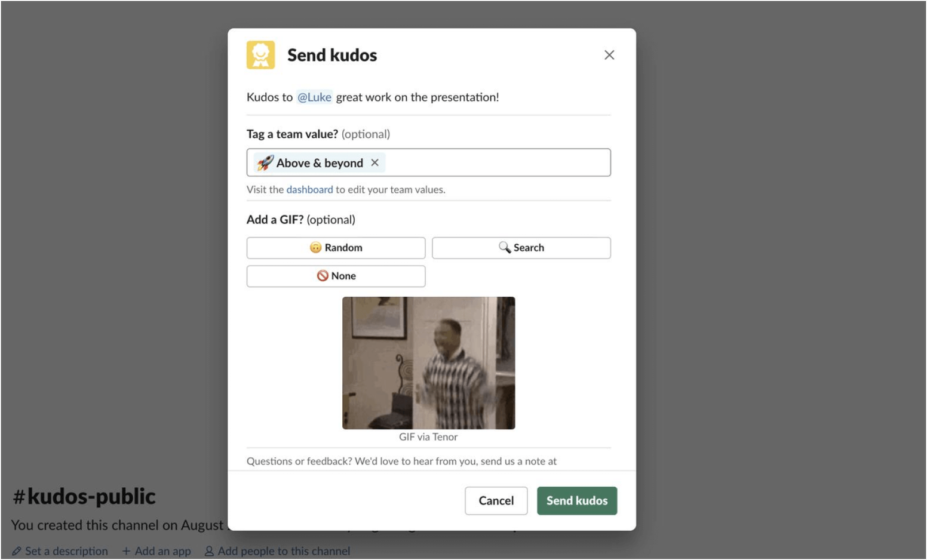Close the Send kudos dialog

point(609,55)
